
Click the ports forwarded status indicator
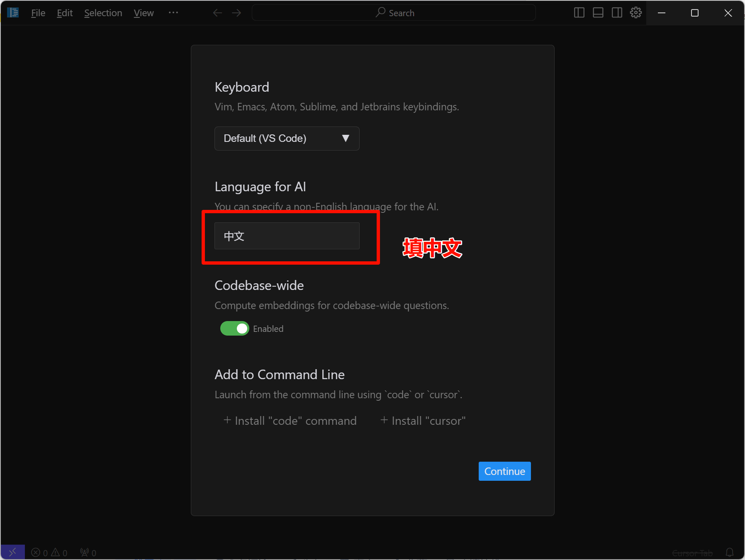[x=88, y=553]
